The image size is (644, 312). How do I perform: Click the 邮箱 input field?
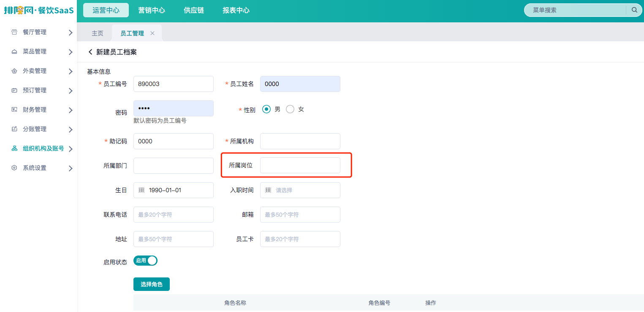click(300, 215)
